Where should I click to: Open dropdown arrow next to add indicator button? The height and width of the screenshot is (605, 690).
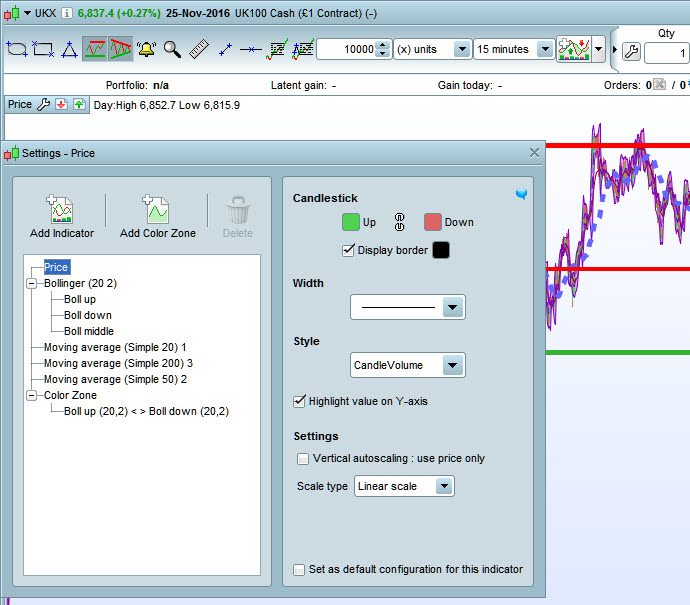598,49
